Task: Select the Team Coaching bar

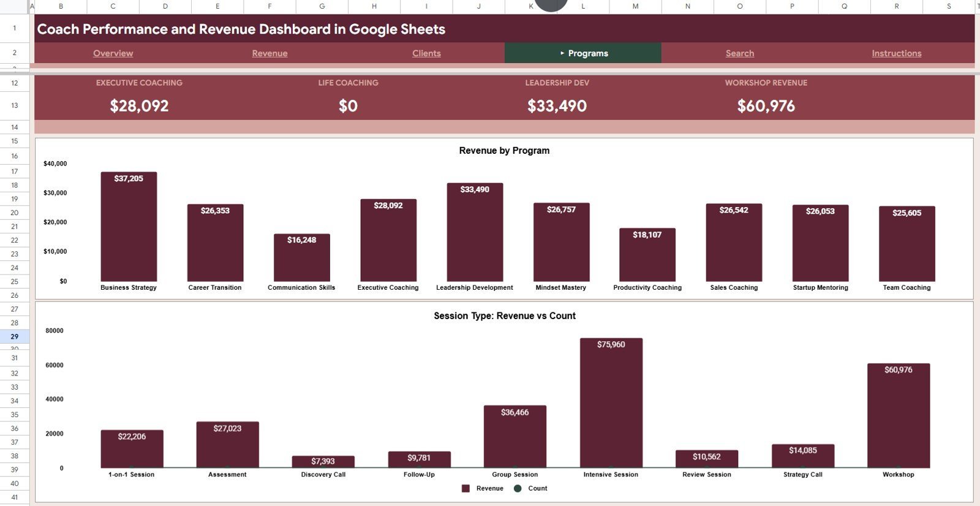Action: click(907, 244)
